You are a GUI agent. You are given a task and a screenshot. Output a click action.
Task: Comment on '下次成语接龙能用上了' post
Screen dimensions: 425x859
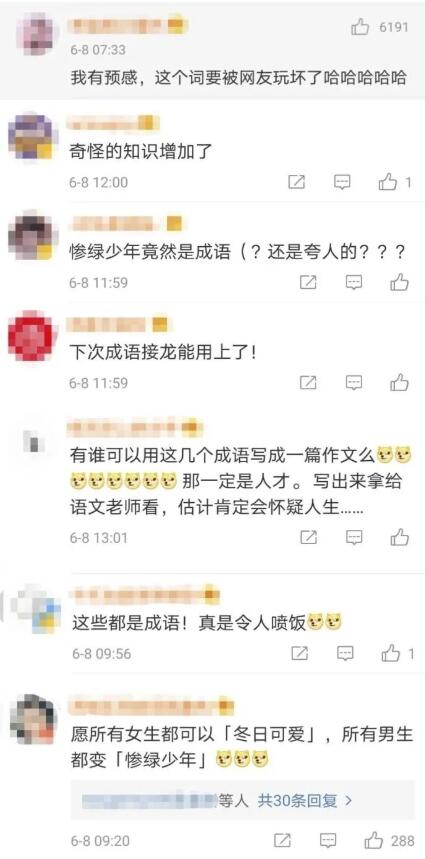click(354, 382)
